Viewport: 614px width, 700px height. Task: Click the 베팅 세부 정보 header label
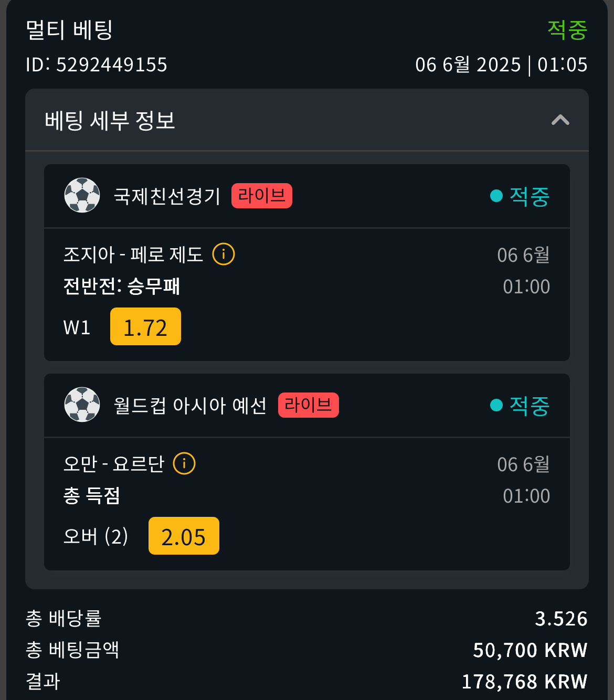[110, 121]
